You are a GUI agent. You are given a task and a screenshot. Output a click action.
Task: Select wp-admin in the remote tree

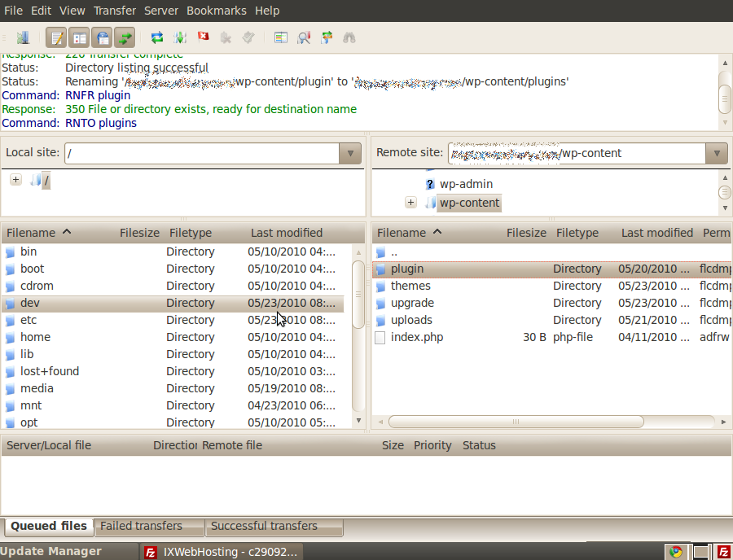coord(466,184)
